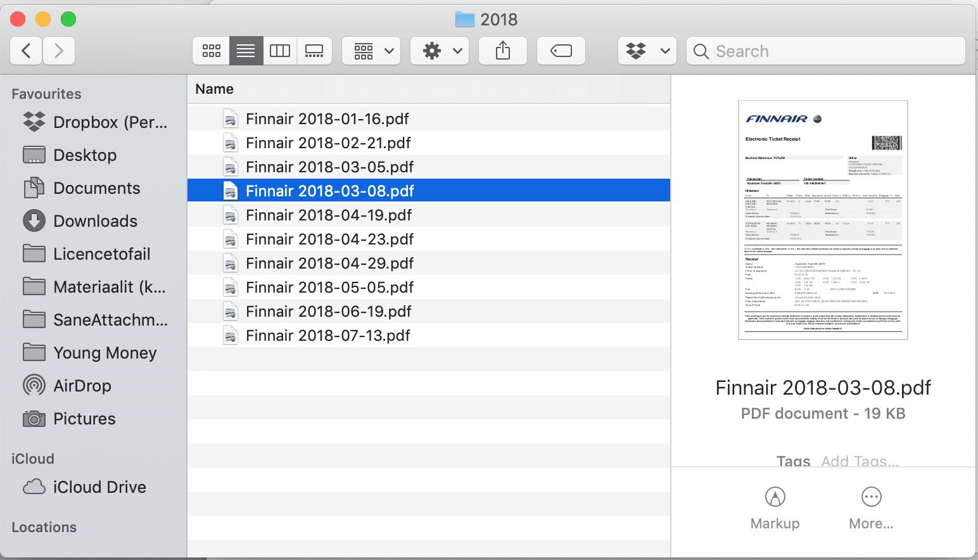Open Desktop in the sidebar
978x560 pixels.
click(x=70, y=155)
